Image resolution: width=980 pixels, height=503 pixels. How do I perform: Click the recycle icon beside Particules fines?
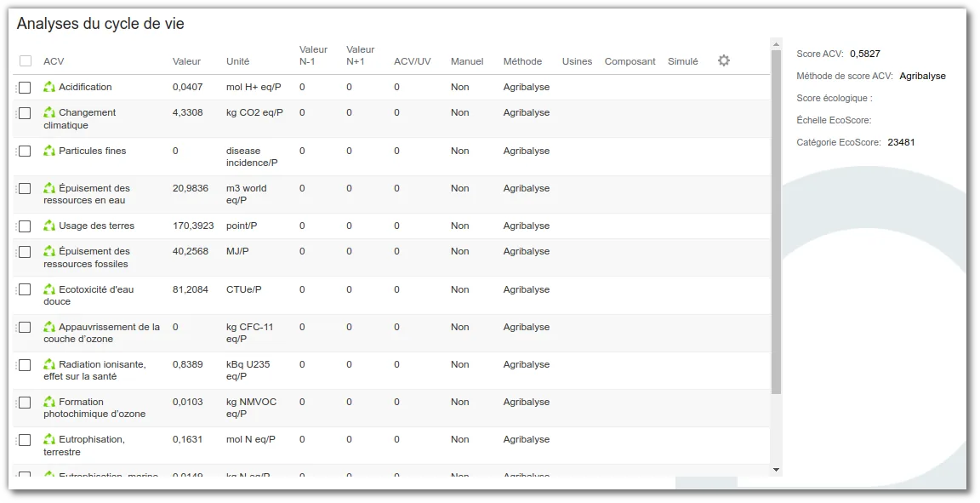click(49, 151)
